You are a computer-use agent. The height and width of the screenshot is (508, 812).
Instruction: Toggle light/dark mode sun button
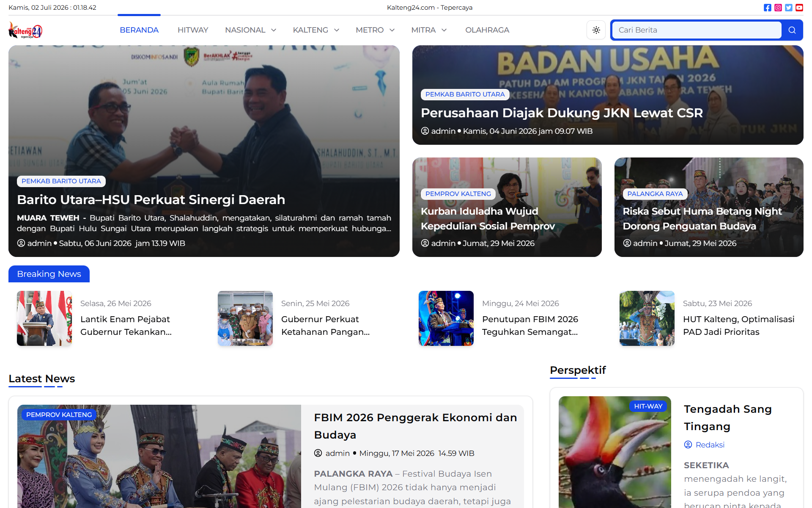[596, 30]
